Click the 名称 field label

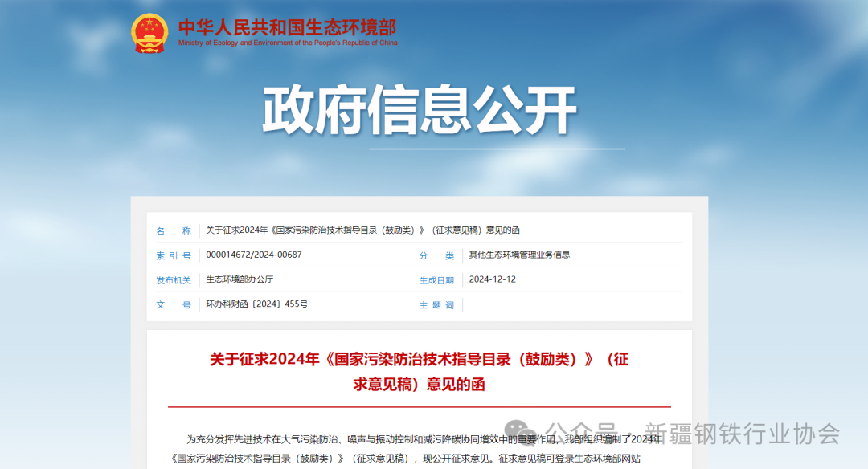point(174,231)
